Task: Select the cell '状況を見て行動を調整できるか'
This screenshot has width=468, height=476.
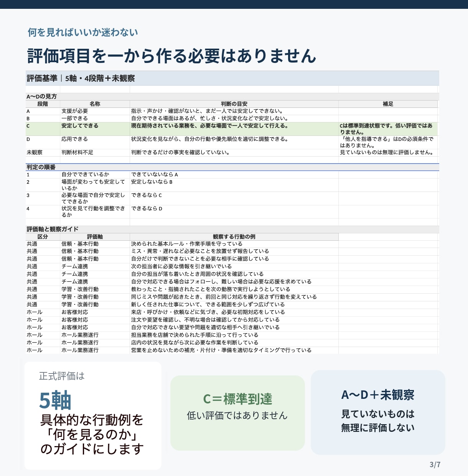Action: coord(93,212)
